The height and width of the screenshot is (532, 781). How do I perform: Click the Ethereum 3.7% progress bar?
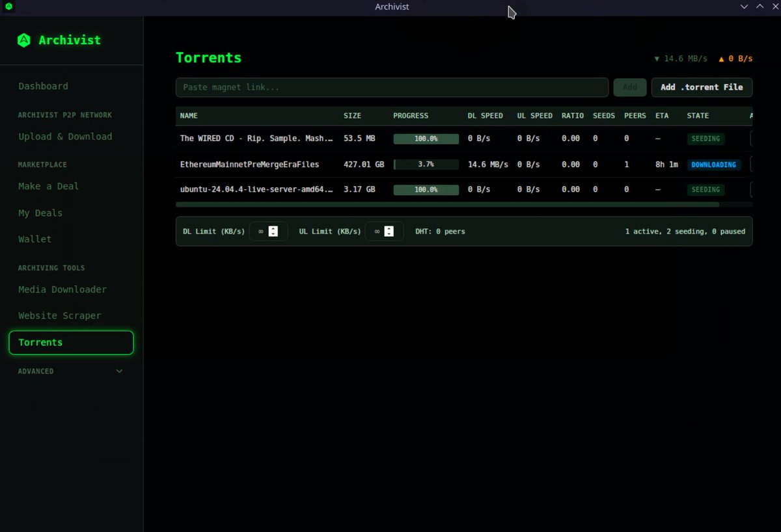(x=426, y=165)
